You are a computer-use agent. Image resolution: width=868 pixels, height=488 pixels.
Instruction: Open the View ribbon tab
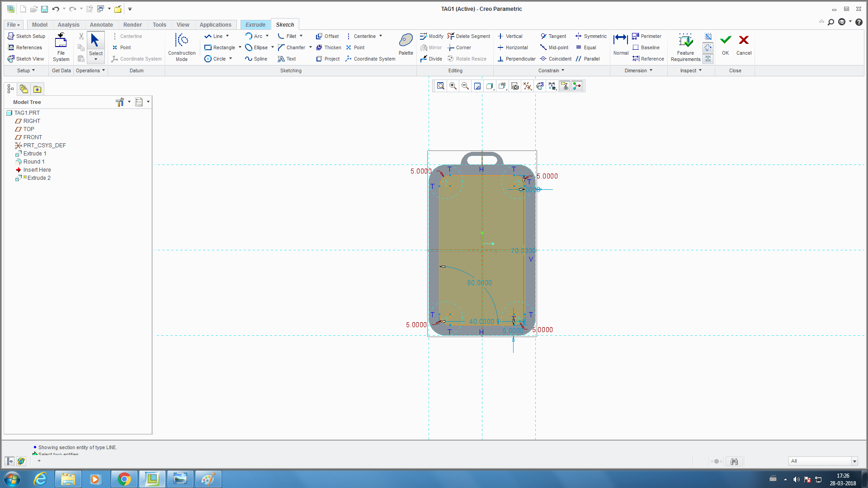point(183,25)
